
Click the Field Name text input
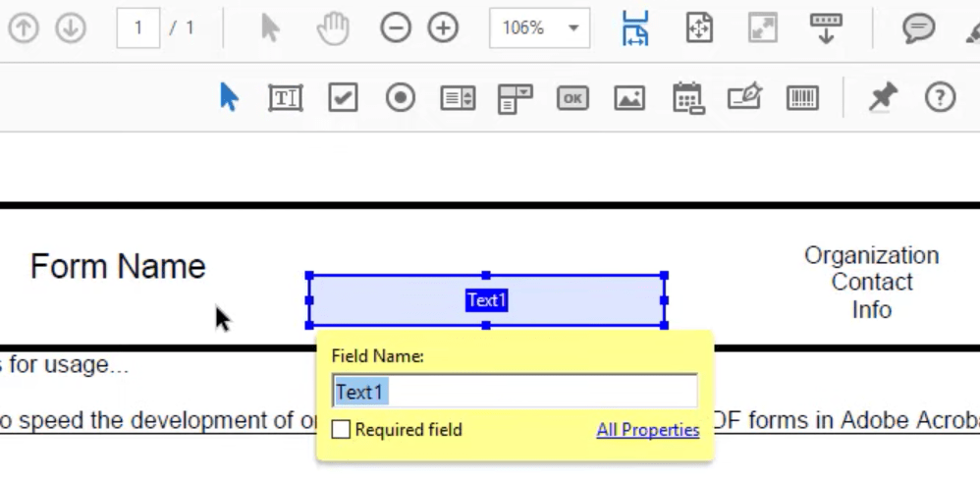click(515, 392)
